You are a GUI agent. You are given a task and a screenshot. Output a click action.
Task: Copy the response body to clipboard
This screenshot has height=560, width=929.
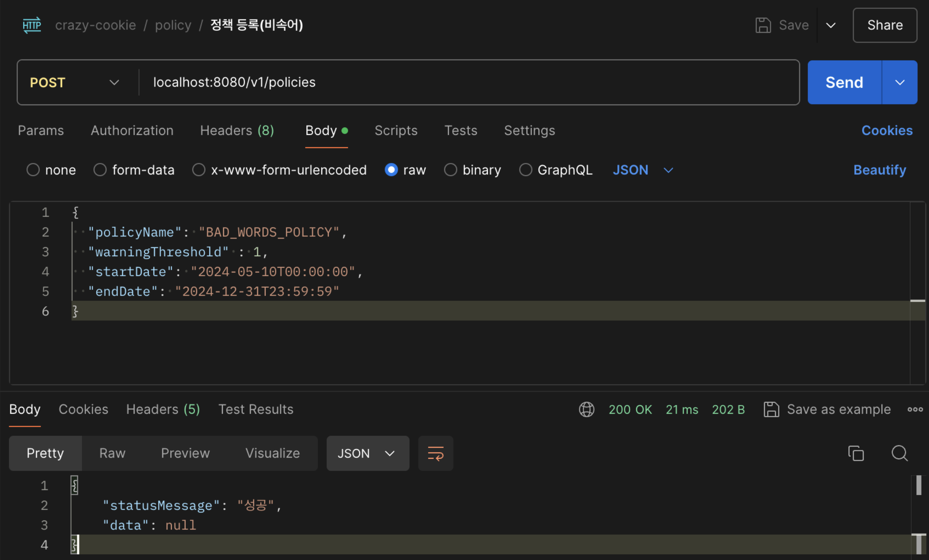coord(856,453)
